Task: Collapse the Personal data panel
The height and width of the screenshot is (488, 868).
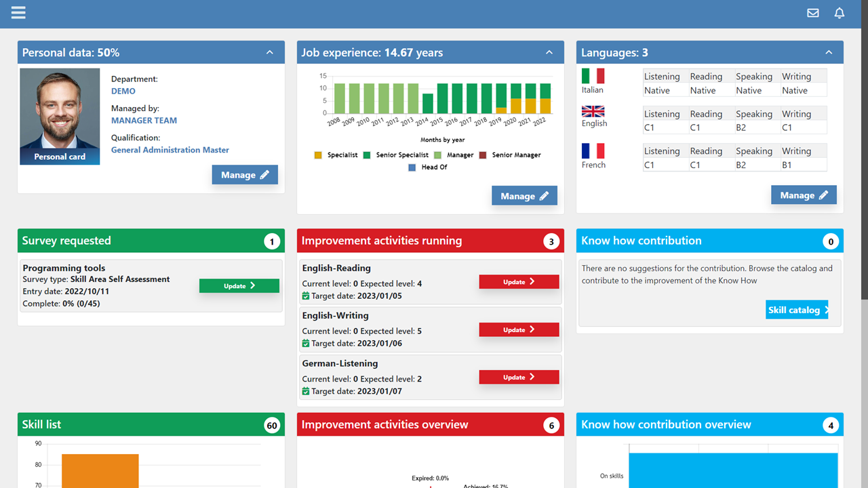Action: coord(270,52)
